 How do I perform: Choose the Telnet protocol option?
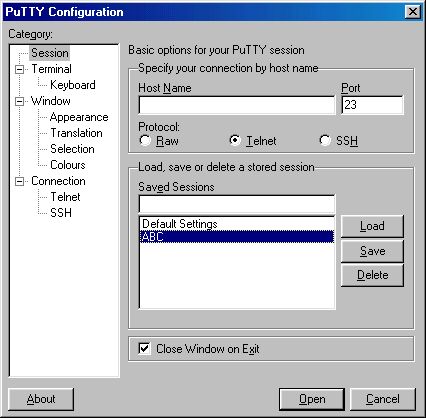point(235,140)
